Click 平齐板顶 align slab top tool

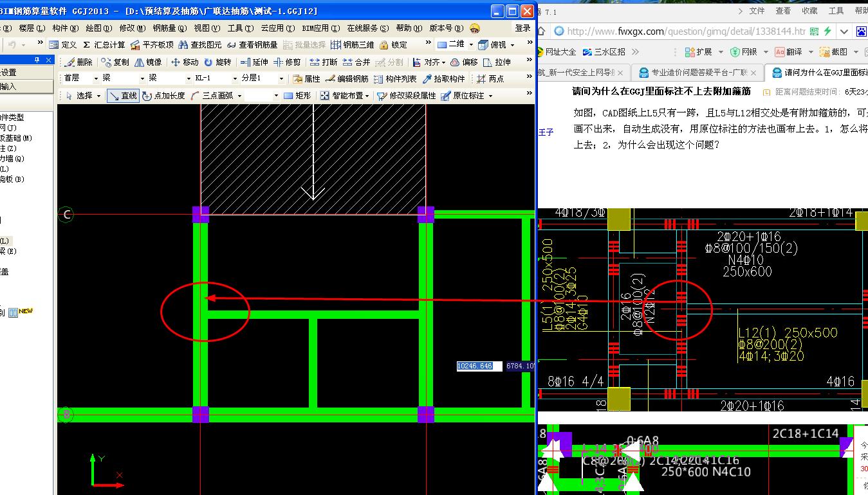click(x=152, y=44)
